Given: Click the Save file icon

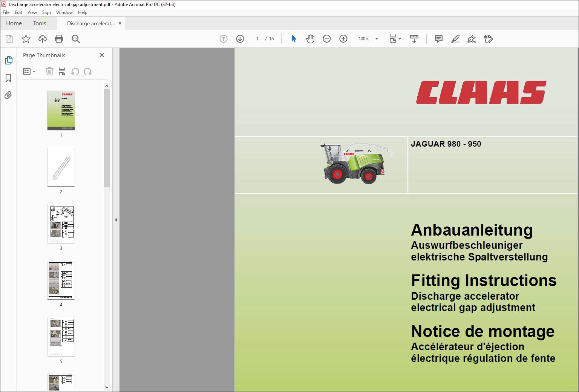Looking at the screenshot, I should (9, 39).
